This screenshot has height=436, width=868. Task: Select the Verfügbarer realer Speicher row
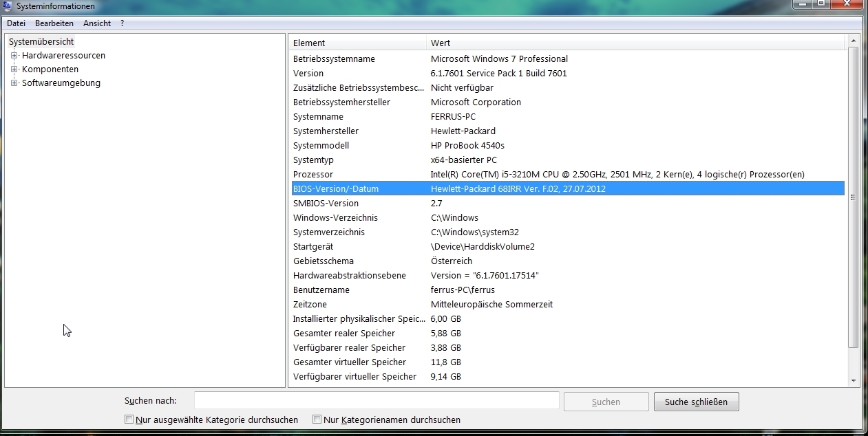click(567, 348)
